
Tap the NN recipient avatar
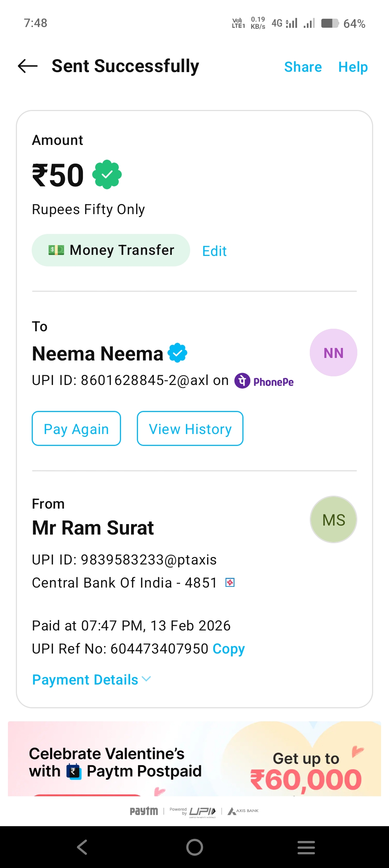[333, 353]
